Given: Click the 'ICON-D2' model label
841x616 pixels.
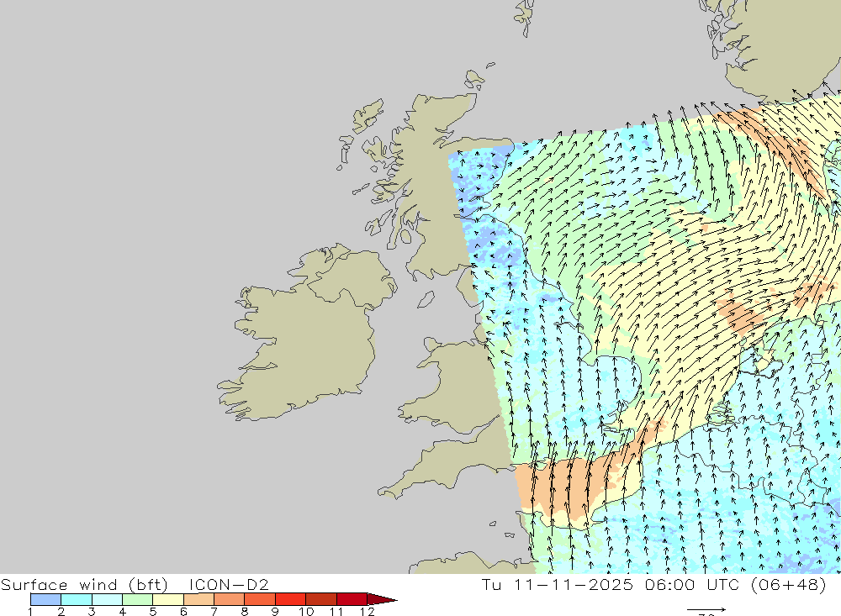Looking at the screenshot, I should (229, 584).
